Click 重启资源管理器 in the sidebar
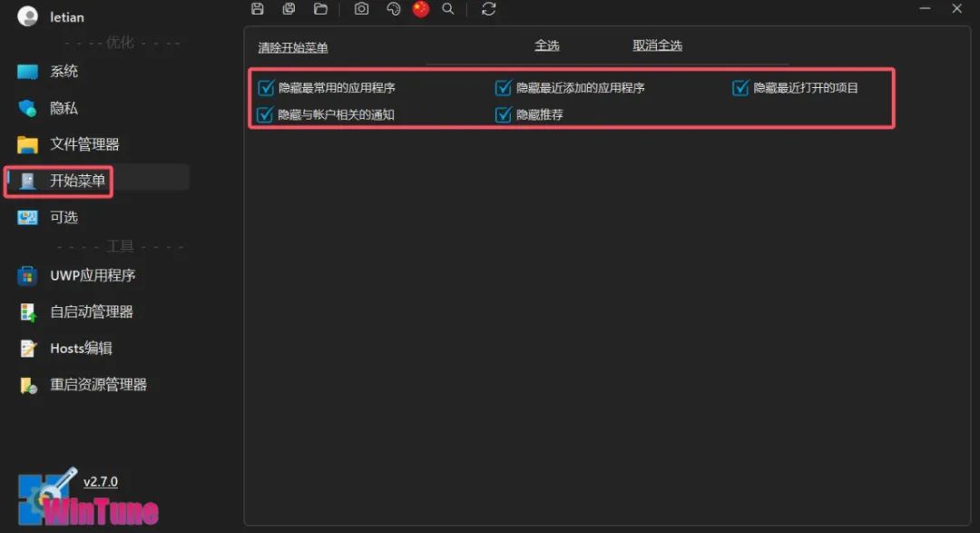980x533 pixels. tap(97, 385)
